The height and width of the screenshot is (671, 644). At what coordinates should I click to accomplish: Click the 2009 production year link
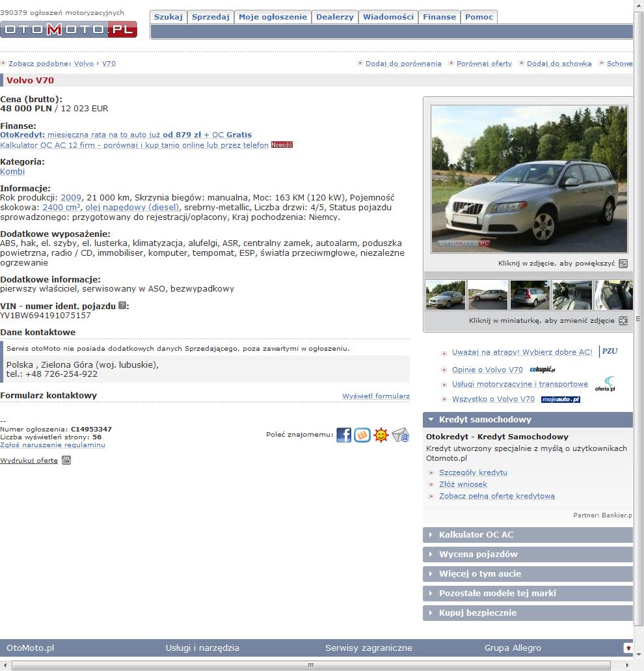click(71, 198)
